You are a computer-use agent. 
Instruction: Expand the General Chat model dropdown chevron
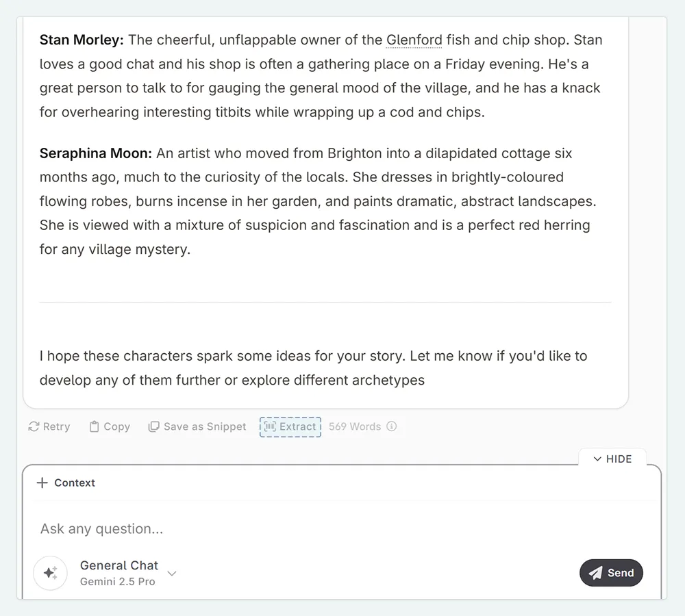click(172, 573)
